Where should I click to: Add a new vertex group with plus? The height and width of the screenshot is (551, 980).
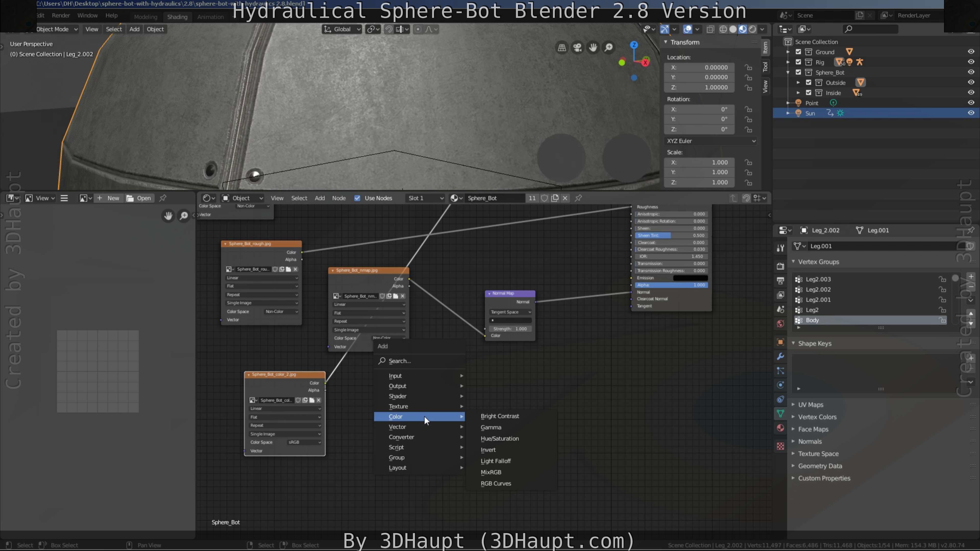click(x=971, y=277)
